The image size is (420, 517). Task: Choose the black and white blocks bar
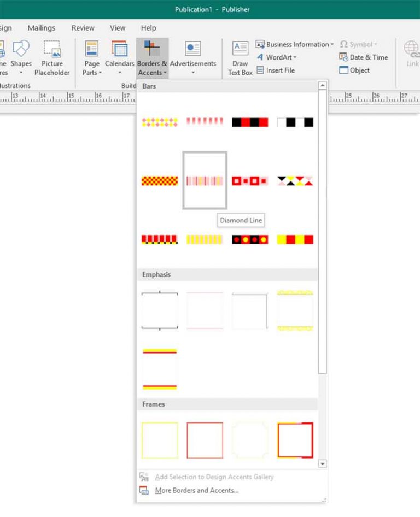tap(295, 122)
